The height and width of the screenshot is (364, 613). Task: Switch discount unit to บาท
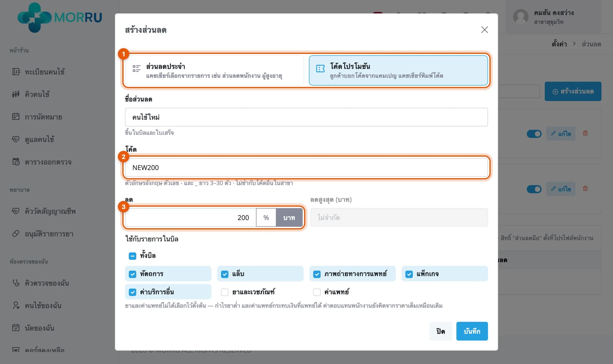[289, 218]
